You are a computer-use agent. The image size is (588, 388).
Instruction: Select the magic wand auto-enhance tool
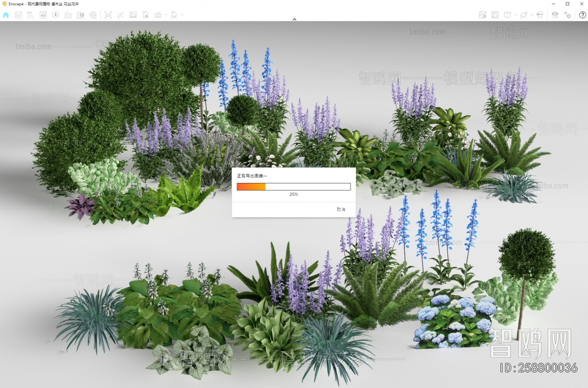point(120,15)
